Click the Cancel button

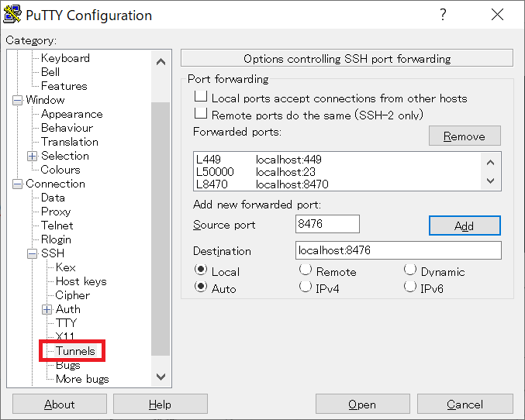coord(465,404)
